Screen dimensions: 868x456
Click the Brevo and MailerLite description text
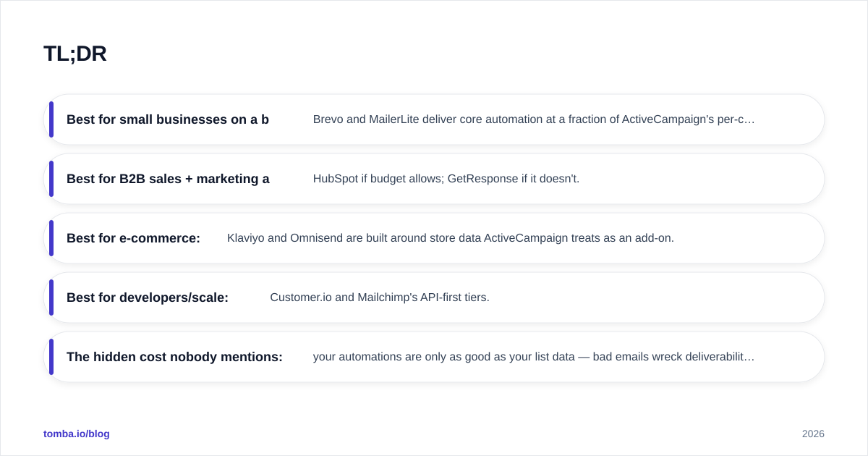pyautogui.click(x=534, y=119)
